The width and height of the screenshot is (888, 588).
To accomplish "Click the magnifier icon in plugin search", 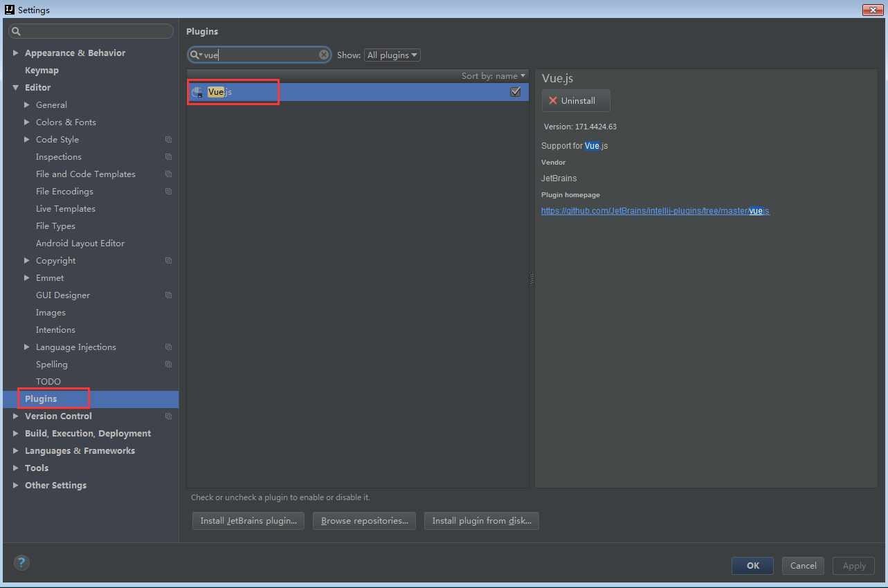I will (195, 55).
